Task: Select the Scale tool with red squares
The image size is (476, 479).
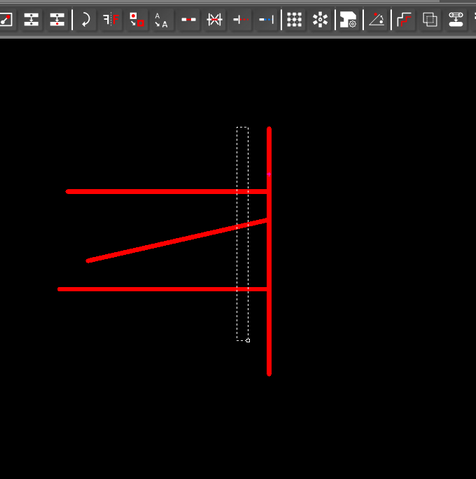Action: tap(137, 20)
